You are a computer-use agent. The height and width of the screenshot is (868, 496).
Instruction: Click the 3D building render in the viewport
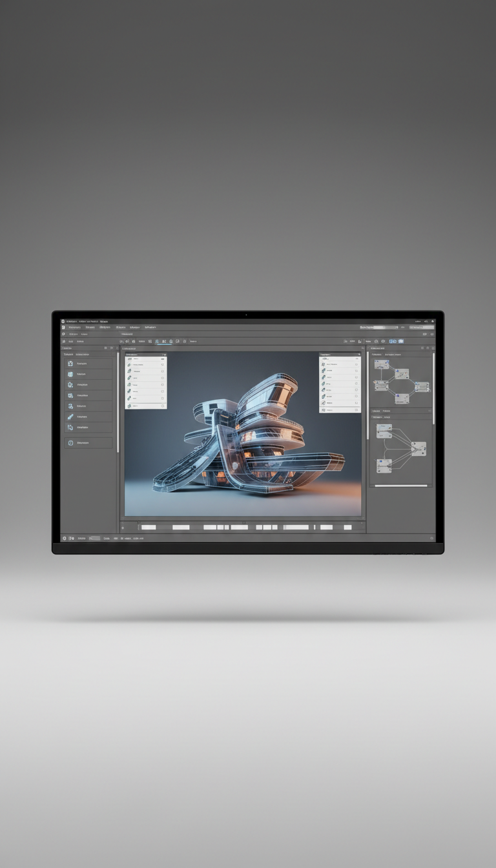[x=249, y=436]
